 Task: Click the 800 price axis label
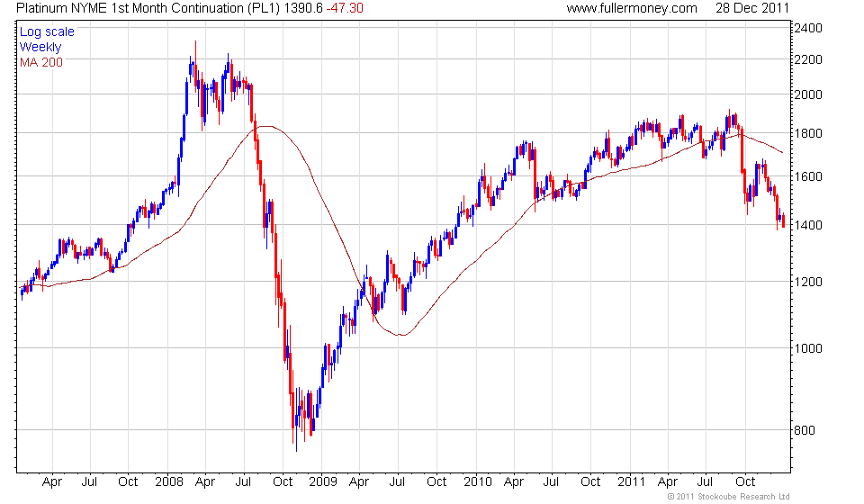click(x=804, y=431)
